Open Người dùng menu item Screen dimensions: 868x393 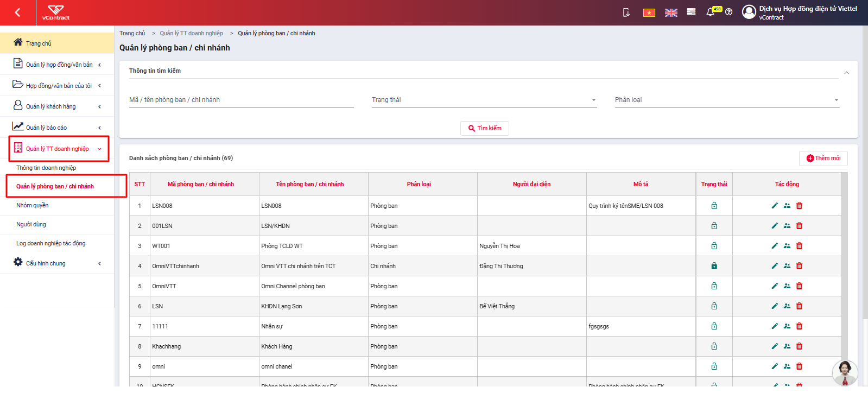(x=31, y=224)
